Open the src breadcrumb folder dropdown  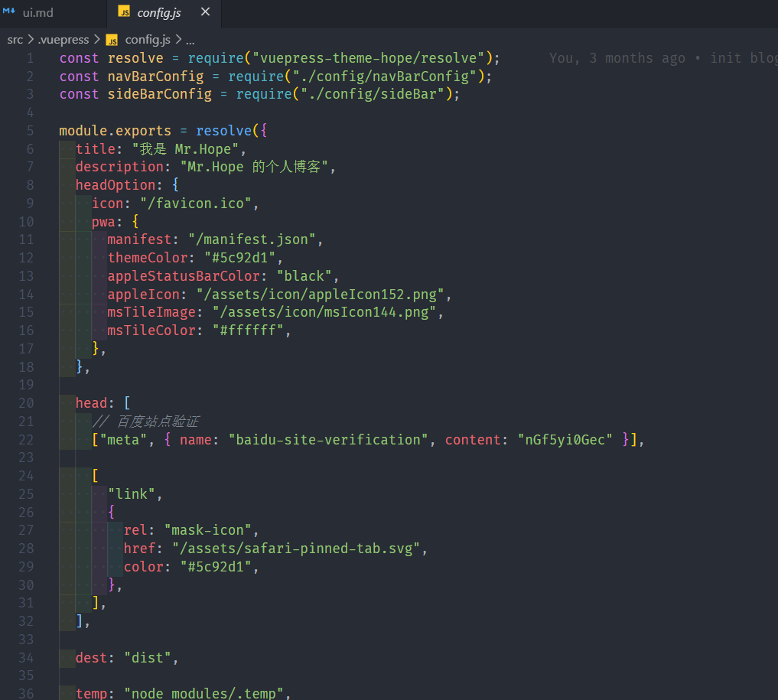pyautogui.click(x=15, y=40)
